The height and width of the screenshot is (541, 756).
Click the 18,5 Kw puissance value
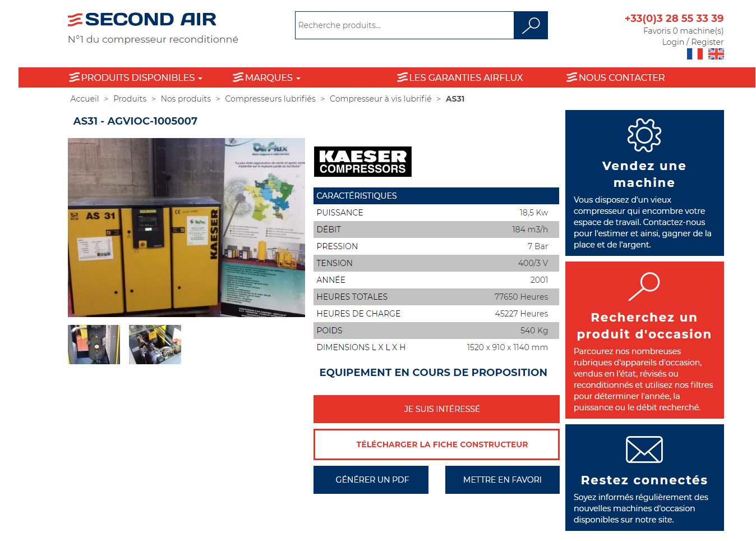tap(533, 213)
